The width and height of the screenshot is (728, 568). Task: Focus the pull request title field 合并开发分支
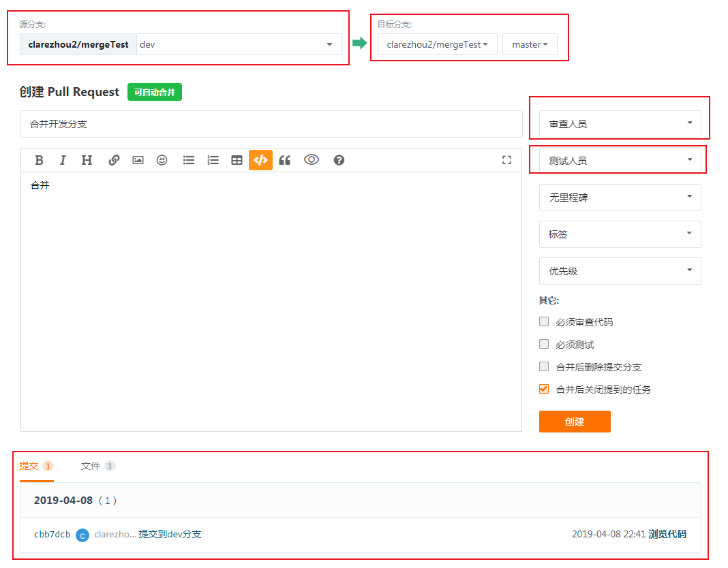coord(271,124)
